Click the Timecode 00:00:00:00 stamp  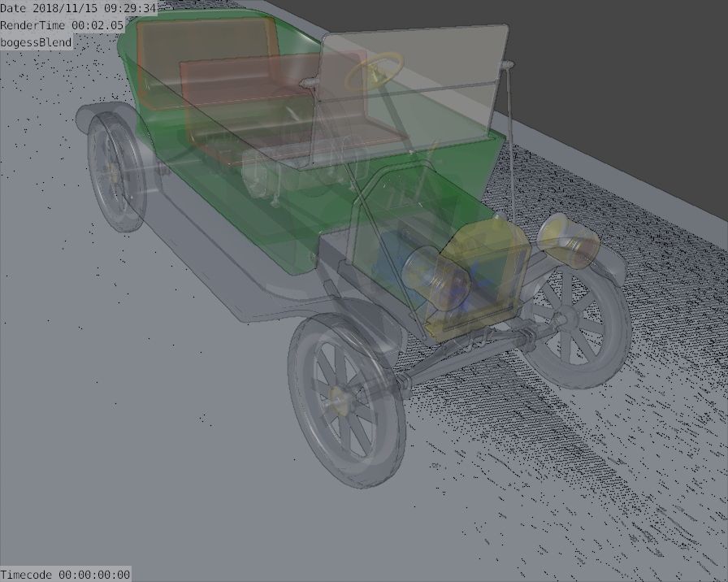click(x=65, y=575)
